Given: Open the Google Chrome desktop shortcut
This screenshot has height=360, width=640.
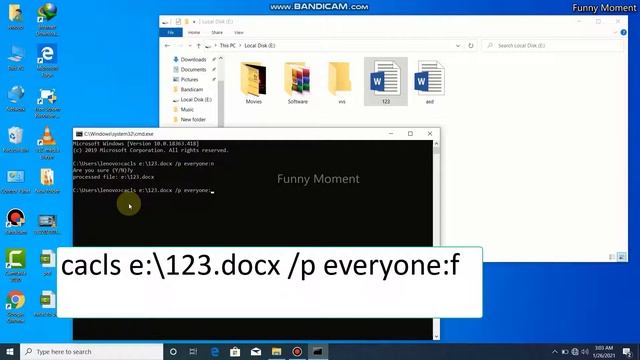Looking at the screenshot, I should click(x=16, y=307).
